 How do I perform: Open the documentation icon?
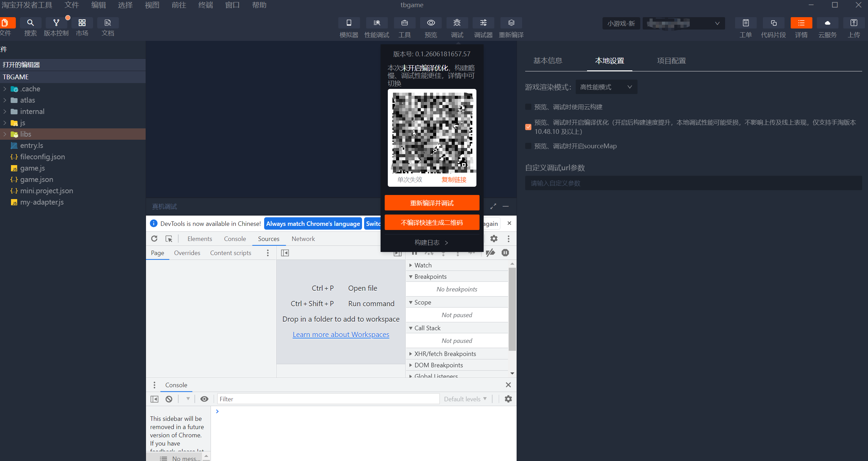point(108,23)
